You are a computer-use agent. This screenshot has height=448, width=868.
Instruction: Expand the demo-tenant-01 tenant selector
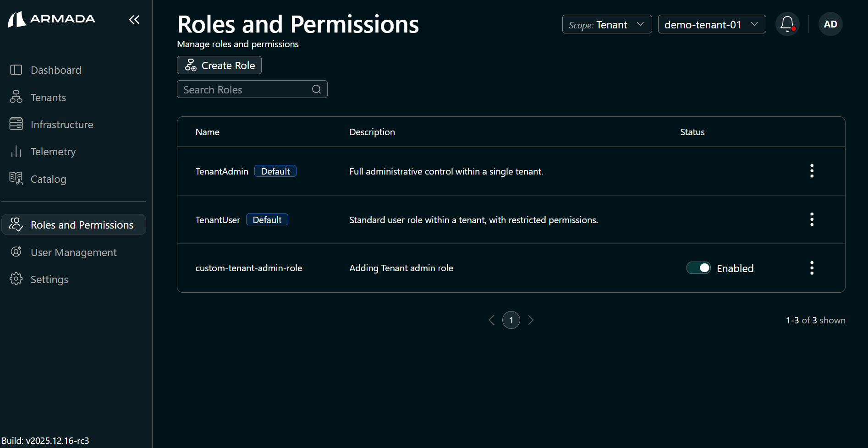click(x=711, y=24)
